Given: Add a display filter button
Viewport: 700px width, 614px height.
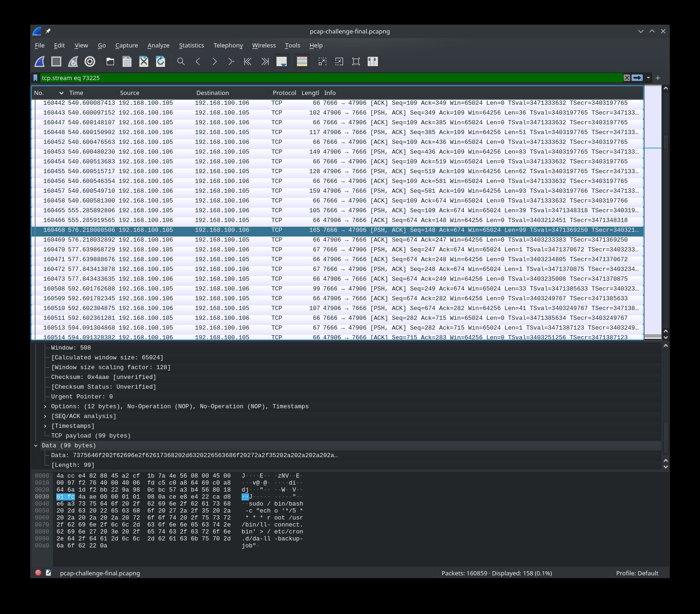Looking at the screenshot, I should click(658, 78).
